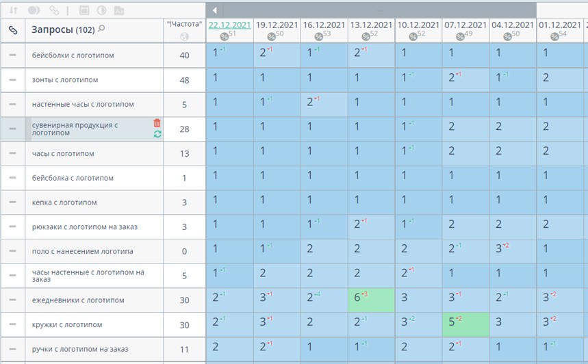Select query 'ручки с логотипом на заказ'

point(80,349)
